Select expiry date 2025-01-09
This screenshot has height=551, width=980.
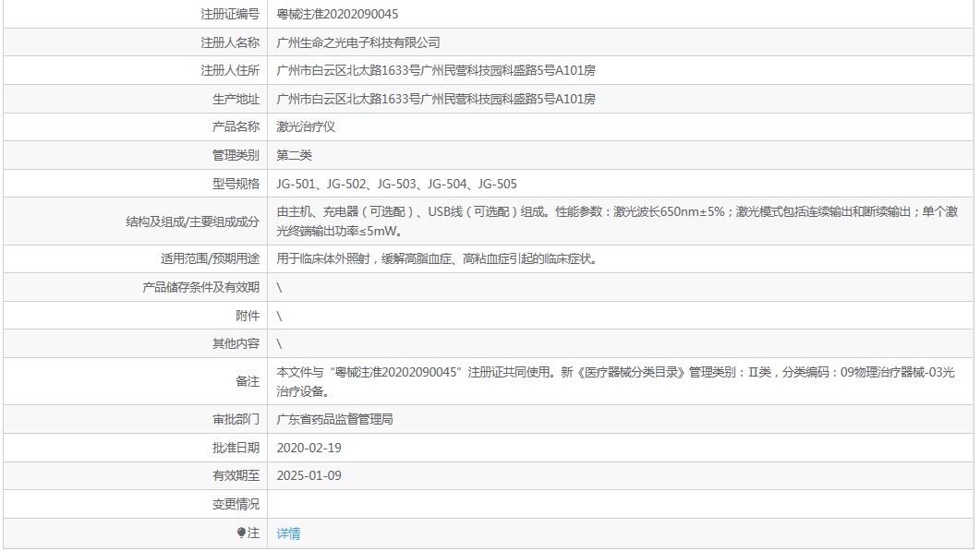pyautogui.click(x=309, y=476)
